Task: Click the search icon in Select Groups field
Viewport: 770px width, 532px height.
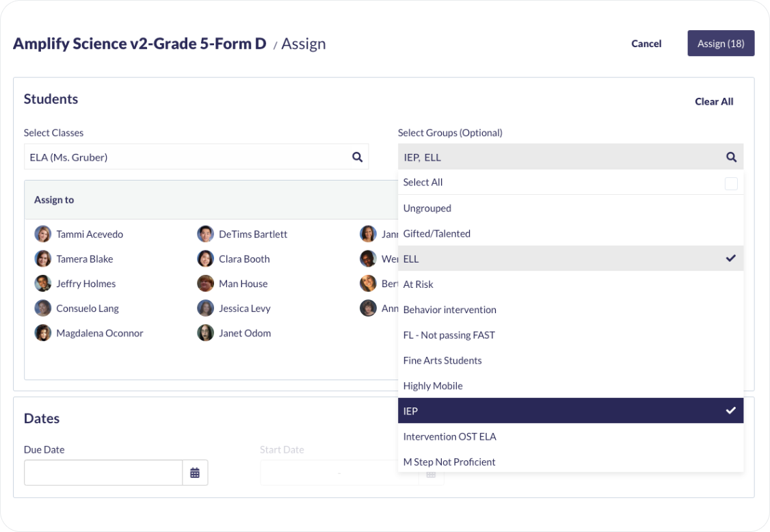Action: 731,157
